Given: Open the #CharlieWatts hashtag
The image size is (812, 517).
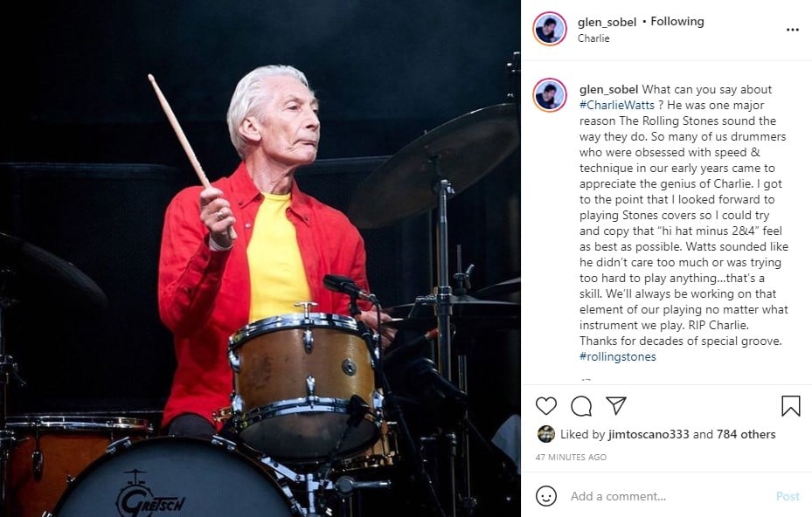Looking at the screenshot, I should tap(617, 105).
